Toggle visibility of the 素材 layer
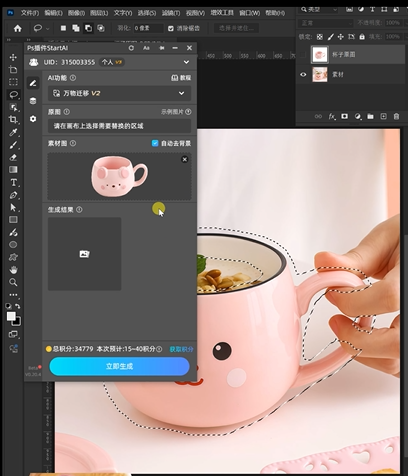Screen dimensions: 408x476 pyautogui.click(x=303, y=75)
